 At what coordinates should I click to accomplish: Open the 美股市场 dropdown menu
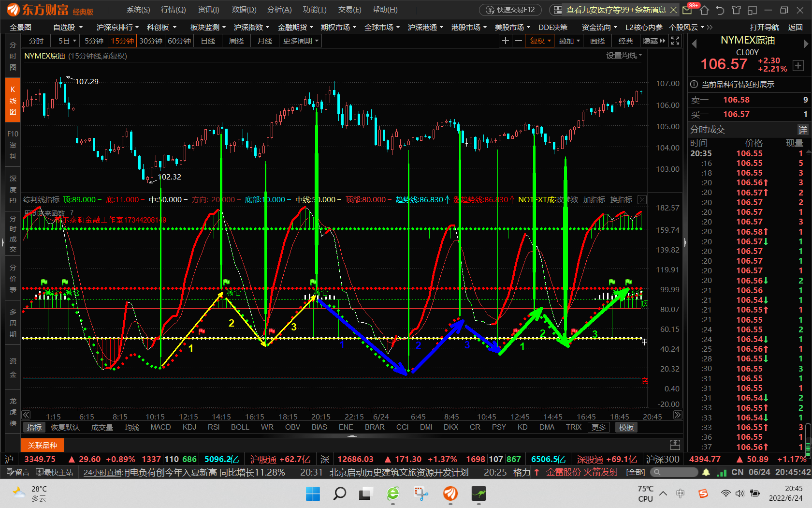click(512, 28)
